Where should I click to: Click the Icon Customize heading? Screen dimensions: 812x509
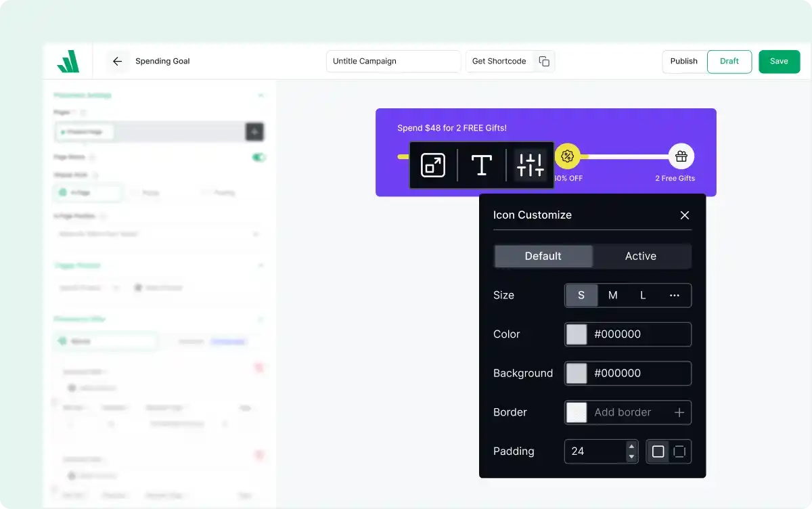533,215
